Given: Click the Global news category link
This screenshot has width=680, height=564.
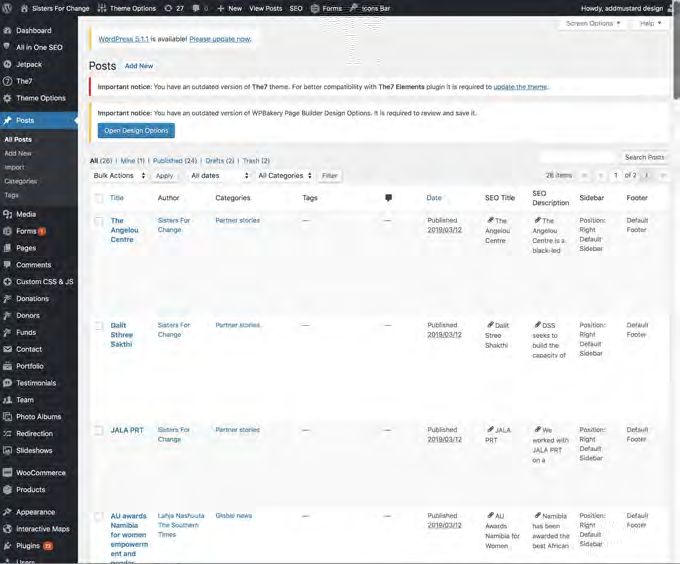Looking at the screenshot, I should tap(233, 515).
